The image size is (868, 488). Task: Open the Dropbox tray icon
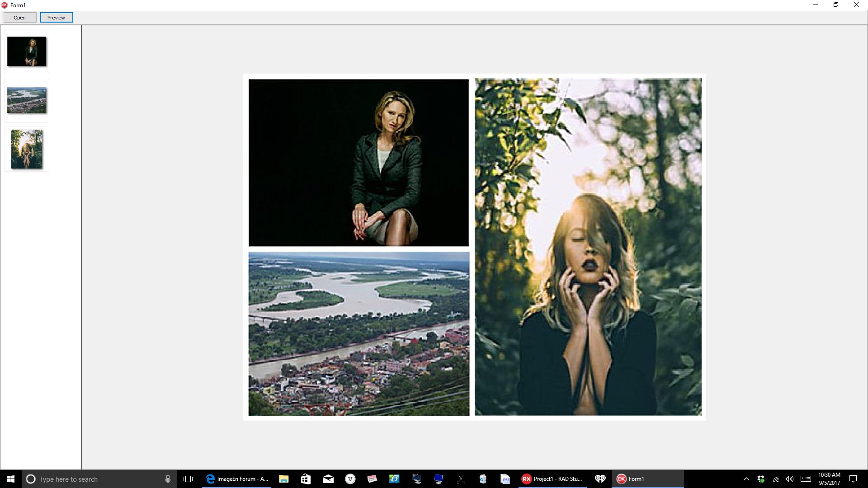(761, 479)
